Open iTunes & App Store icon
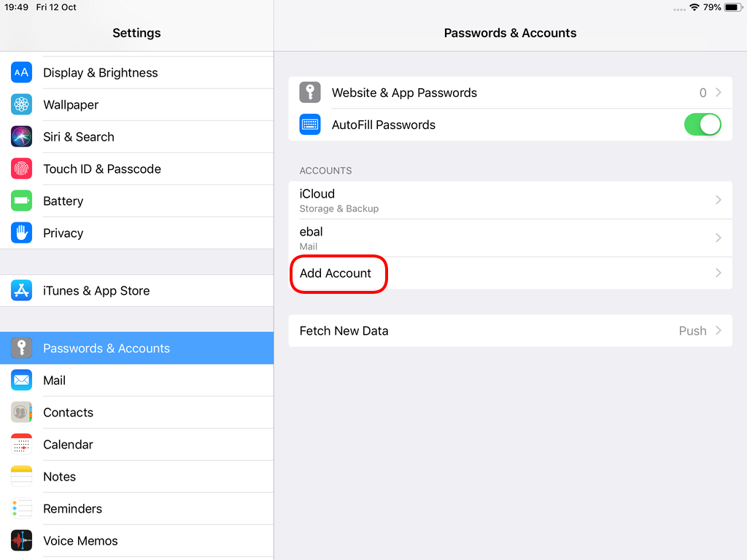Screen dimensions: 747x560 21,290
